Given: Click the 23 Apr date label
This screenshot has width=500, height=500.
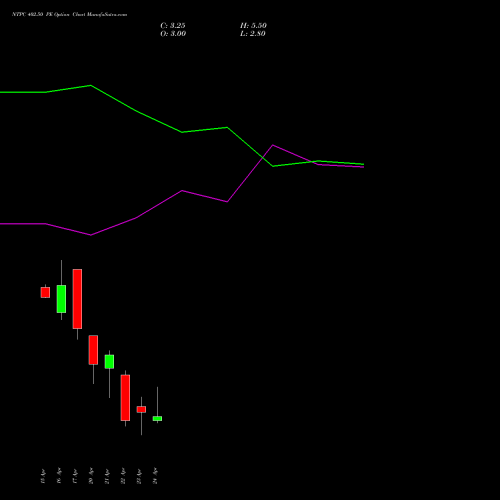Looking at the screenshot, I should pyautogui.click(x=139, y=476).
